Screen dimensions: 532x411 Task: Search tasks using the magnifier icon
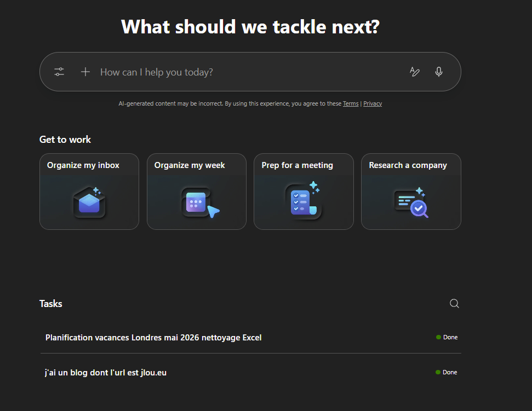pos(454,304)
